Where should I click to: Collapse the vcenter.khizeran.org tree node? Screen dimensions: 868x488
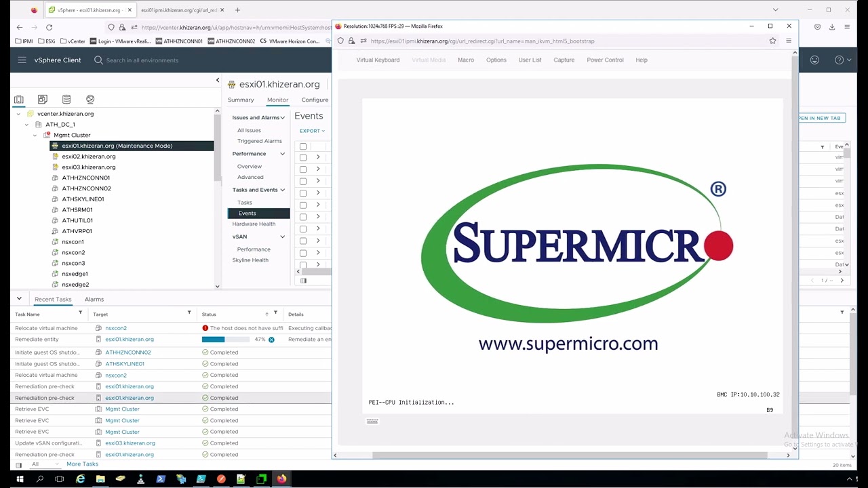[x=18, y=114]
